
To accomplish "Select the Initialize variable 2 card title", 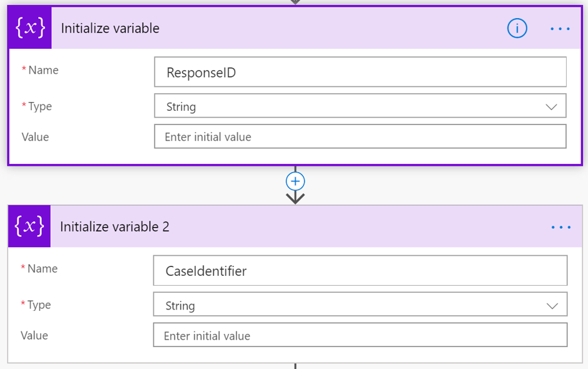I will coord(114,227).
